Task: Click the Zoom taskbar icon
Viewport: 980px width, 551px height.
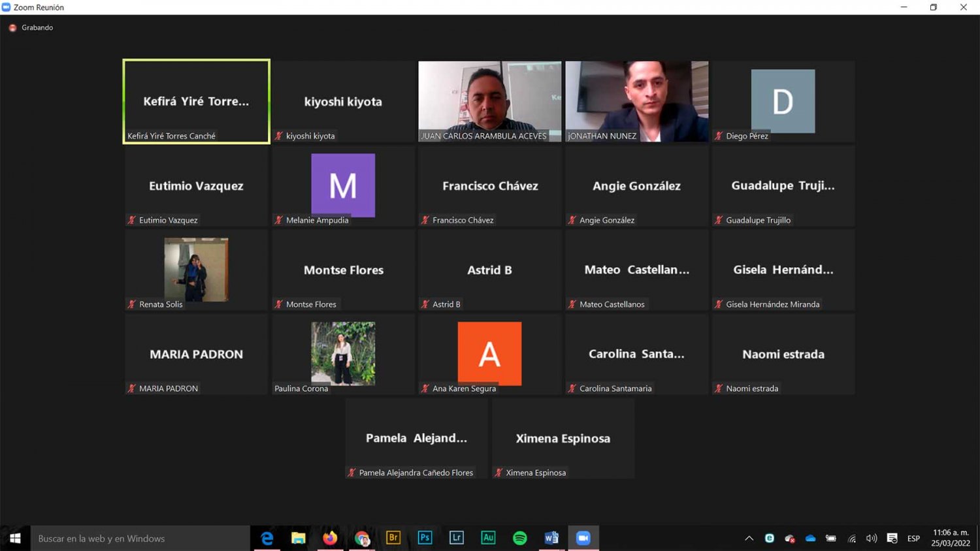Action: pyautogui.click(x=583, y=538)
